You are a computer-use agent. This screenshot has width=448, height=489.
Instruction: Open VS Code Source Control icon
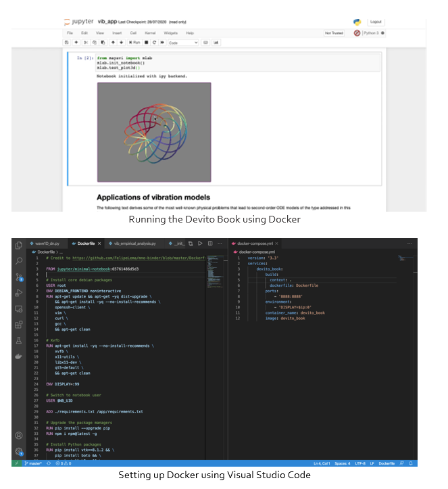pos(19,277)
